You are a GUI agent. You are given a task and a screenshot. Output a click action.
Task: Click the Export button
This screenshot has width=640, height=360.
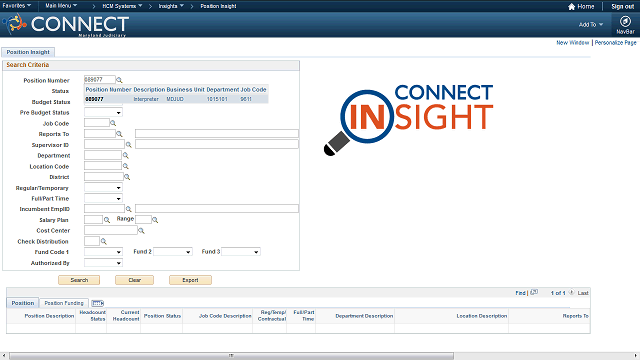click(x=190, y=280)
